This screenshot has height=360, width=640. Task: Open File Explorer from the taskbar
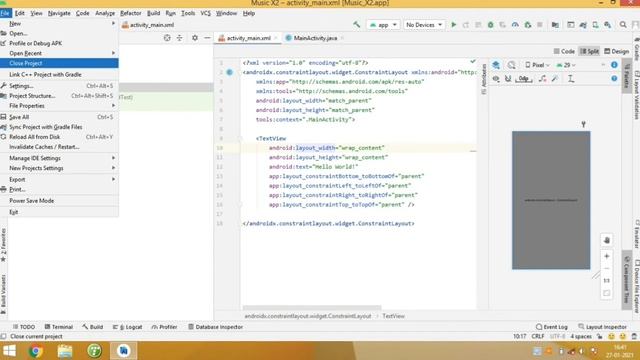click(x=65, y=351)
